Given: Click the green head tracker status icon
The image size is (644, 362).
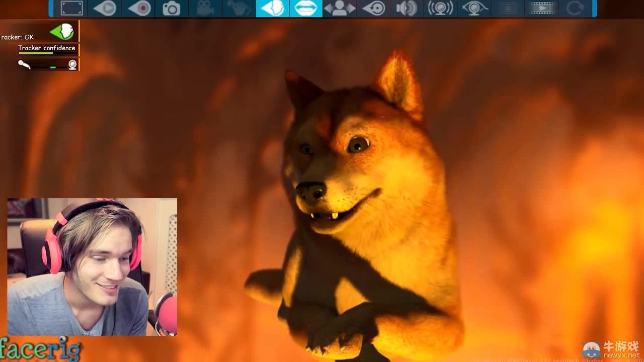Looking at the screenshot, I should 62,32.
